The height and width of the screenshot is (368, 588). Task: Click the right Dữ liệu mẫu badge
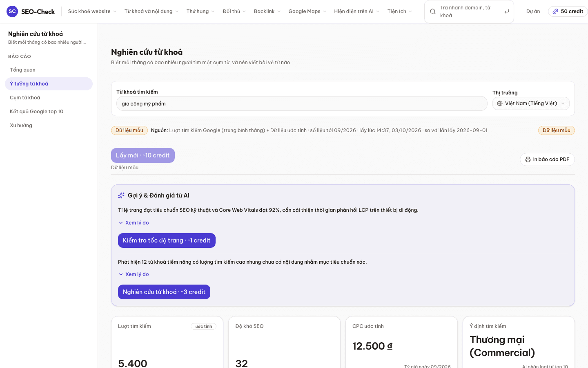[557, 130]
